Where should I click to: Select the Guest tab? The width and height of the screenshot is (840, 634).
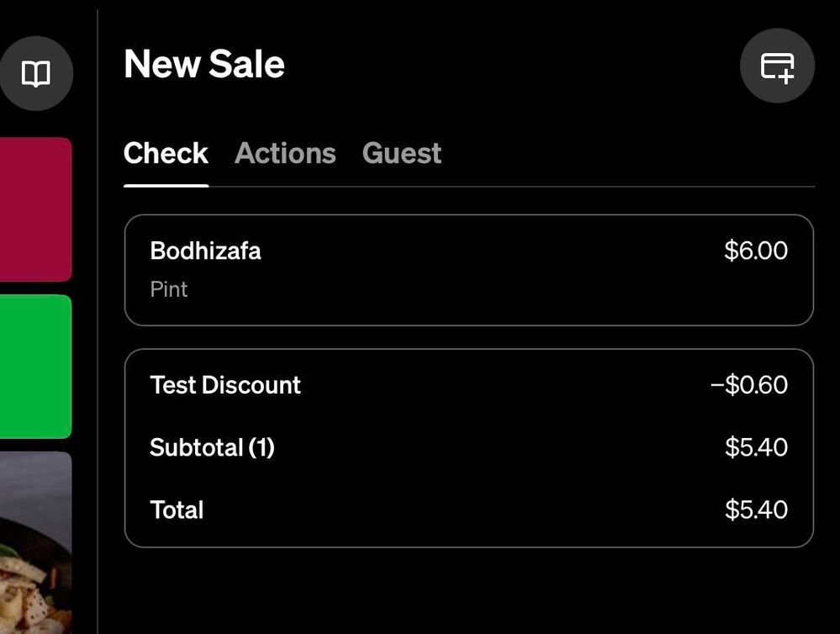coord(402,153)
